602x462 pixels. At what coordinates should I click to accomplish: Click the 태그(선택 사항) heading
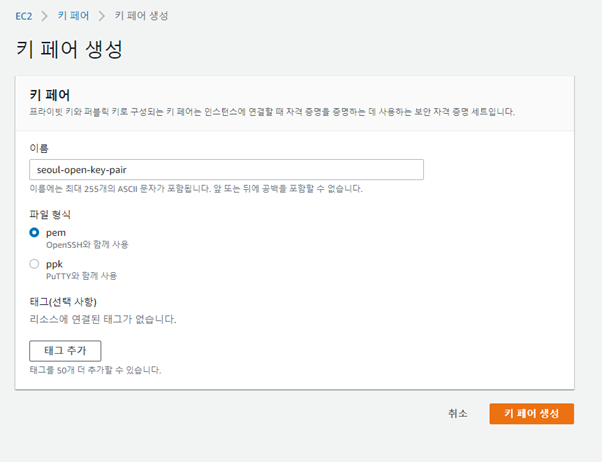click(63, 302)
